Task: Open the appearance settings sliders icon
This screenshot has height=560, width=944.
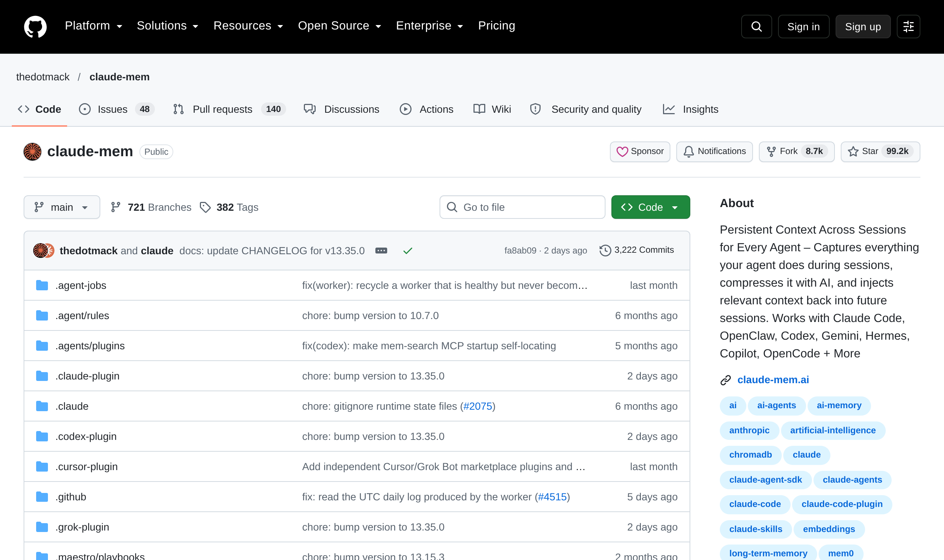Action: point(908,27)
